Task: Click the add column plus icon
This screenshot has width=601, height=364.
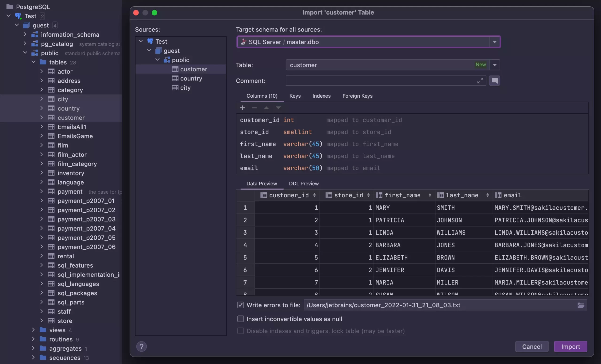Action: tap(243, 108)
